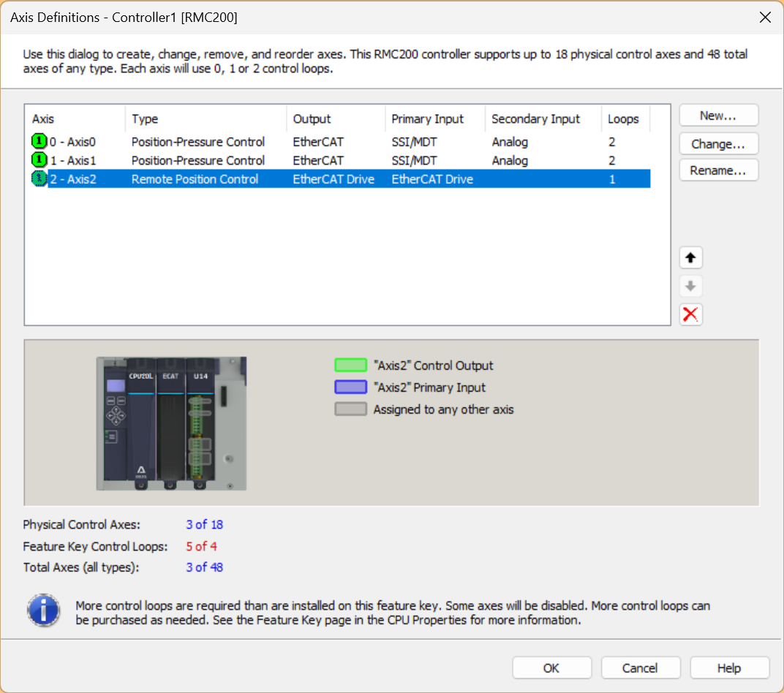
Task: Click the "3 of 18" physical axes value
Action: coord(205,525)
